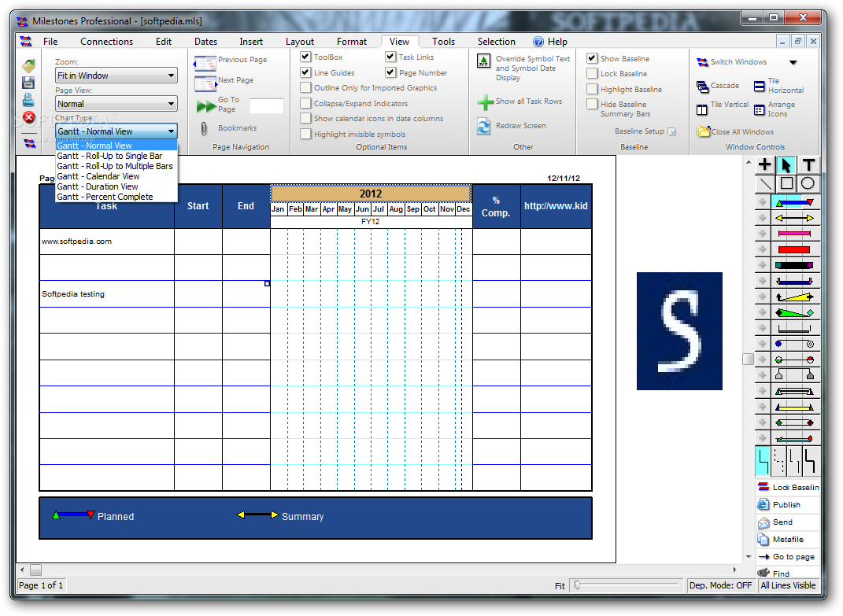The height and width of the screenshot is (616, 843).
Task: Choose Gantt - Percent Complete option
Action: pos(116,197)
